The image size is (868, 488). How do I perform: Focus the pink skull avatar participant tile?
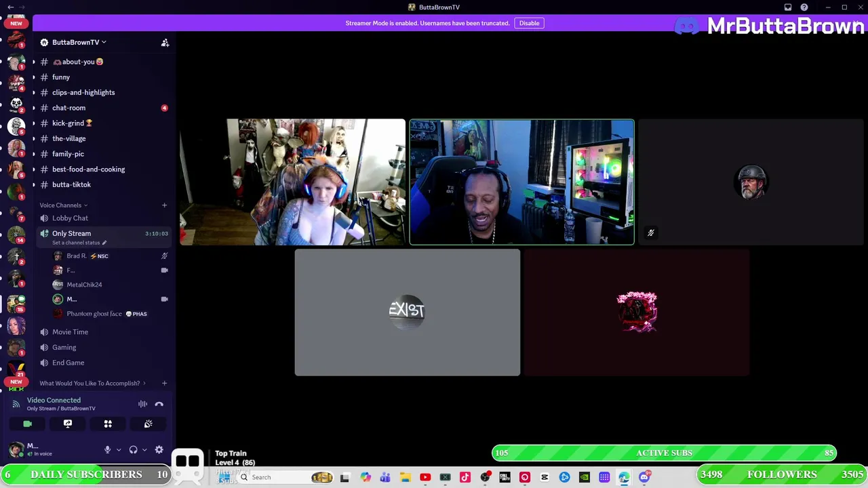tap(637, 312)
